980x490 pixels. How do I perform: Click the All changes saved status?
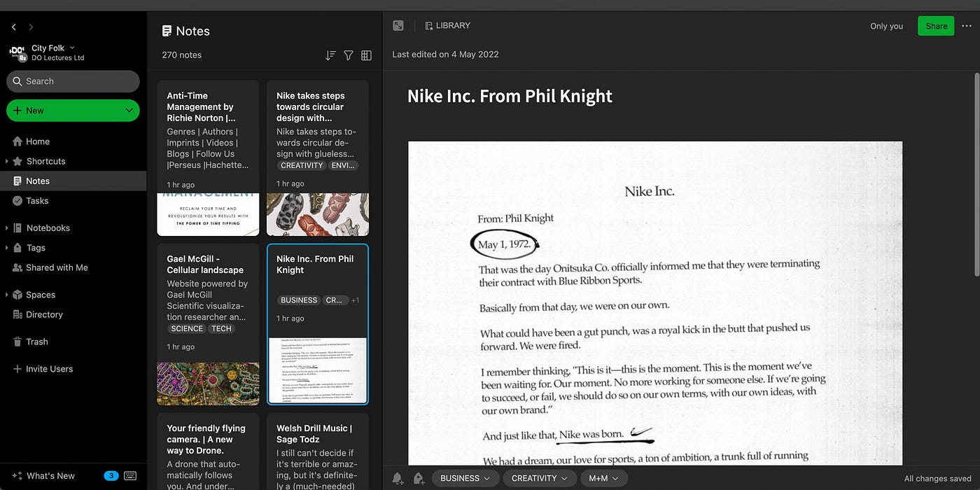(937, 479)
